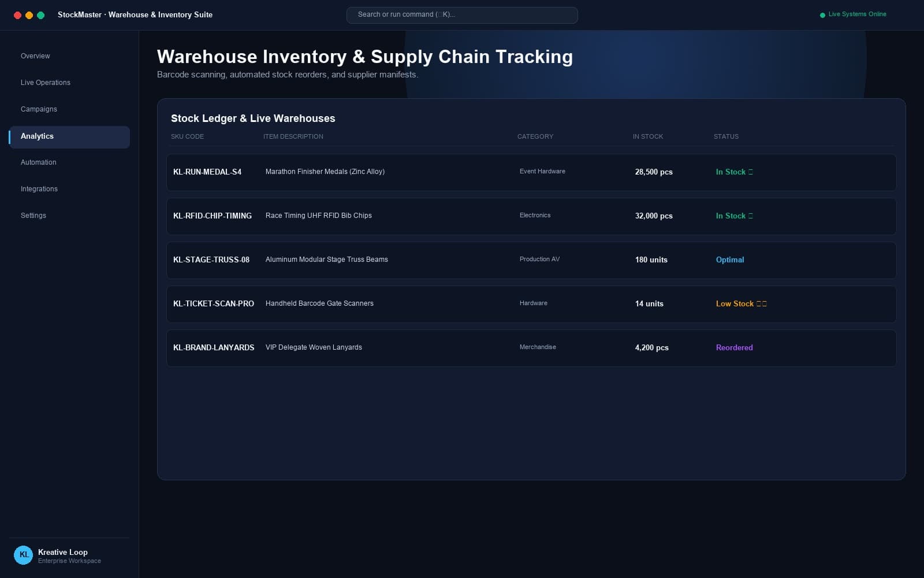
Task: Click the yellow minimize window dot
Action: 29,15
